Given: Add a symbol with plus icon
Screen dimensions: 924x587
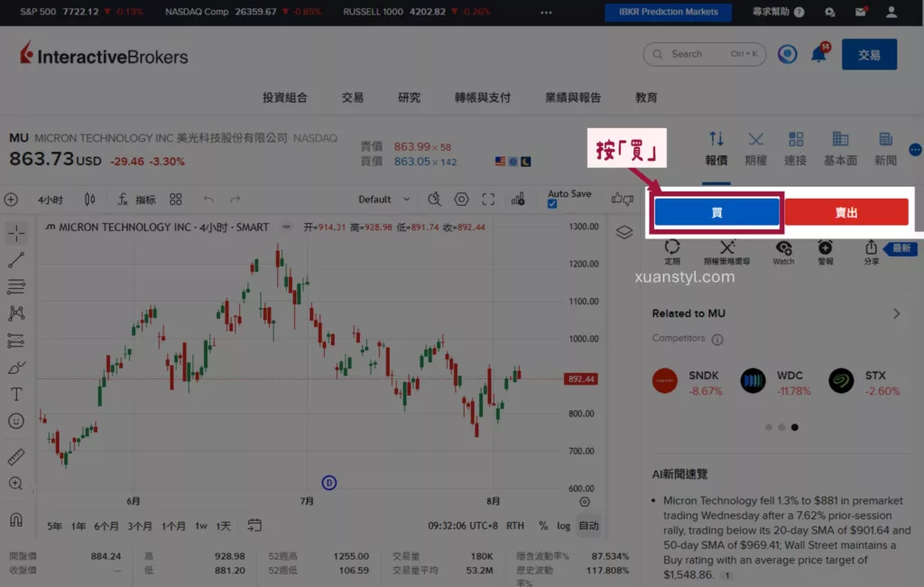Looking at the screenshot, I should [x=11, y=200].
